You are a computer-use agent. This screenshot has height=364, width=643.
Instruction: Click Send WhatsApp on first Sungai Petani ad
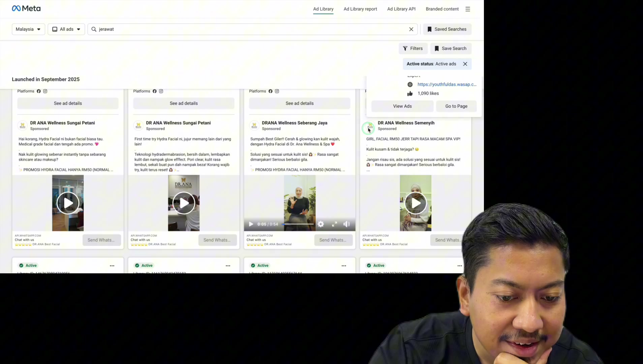pyautogui.click(x=101, y=240)
